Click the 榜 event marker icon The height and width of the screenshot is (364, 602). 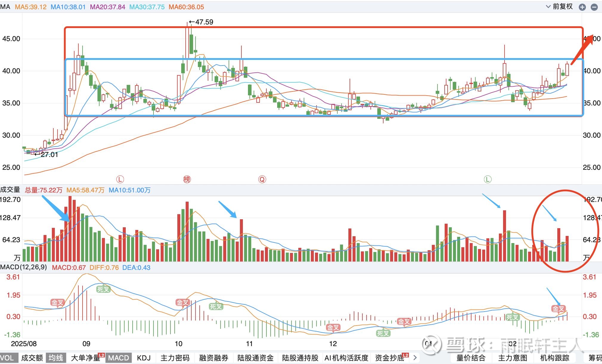tap(187, 179)
